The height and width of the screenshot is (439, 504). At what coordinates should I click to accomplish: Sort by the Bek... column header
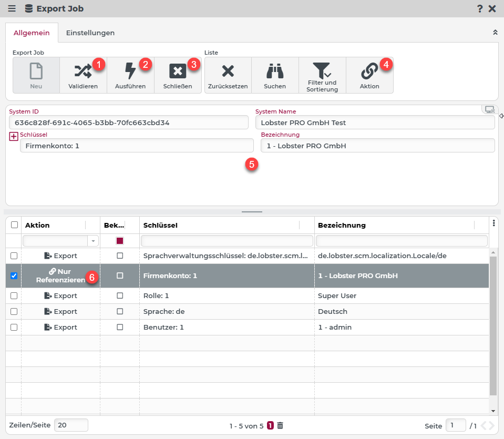point(114,225)
